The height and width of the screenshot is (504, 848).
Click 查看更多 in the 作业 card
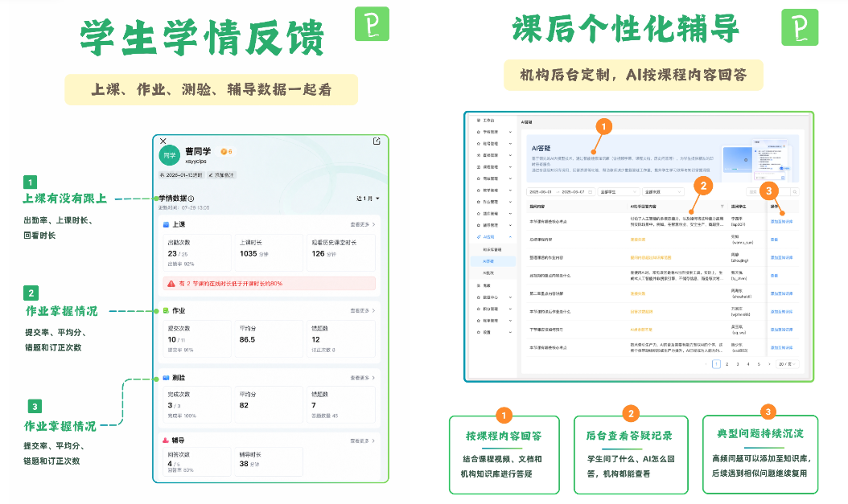(x=362, y=310)
